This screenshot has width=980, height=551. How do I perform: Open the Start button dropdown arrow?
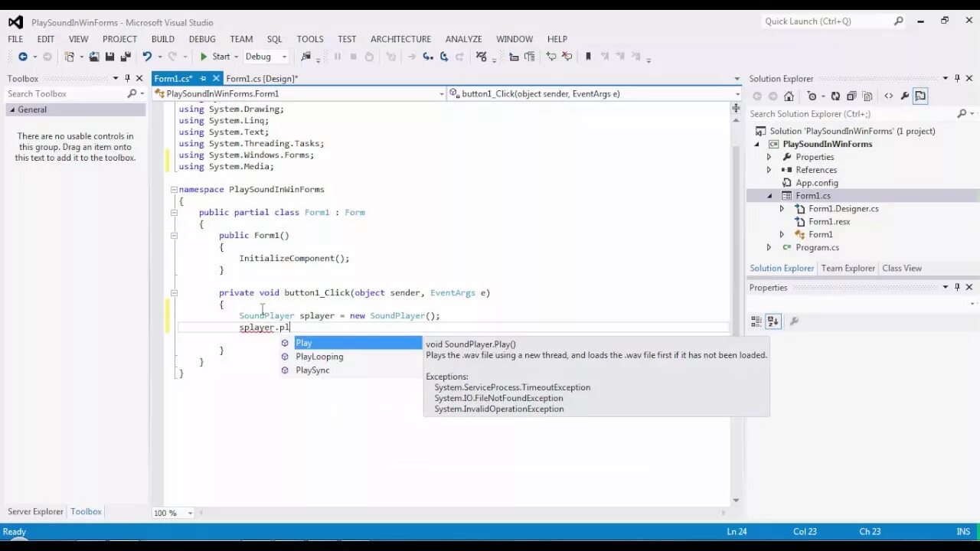click(237, 57)
